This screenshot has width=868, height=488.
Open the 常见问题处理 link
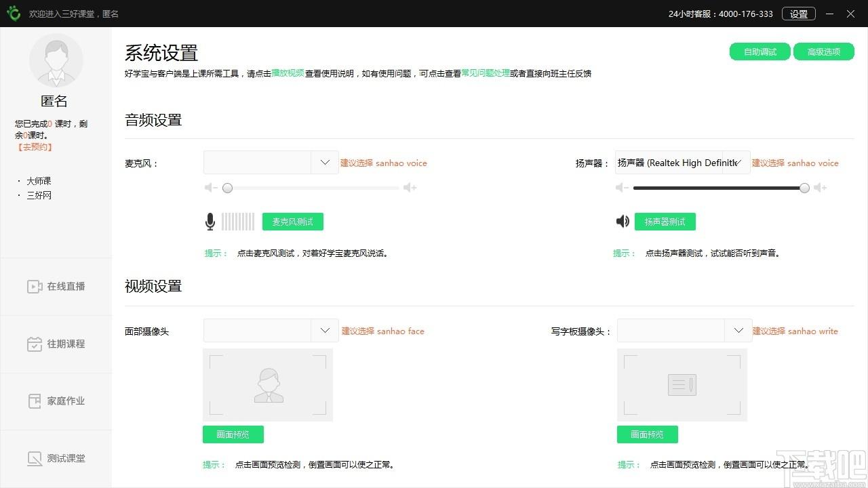(x=486, y=73)
